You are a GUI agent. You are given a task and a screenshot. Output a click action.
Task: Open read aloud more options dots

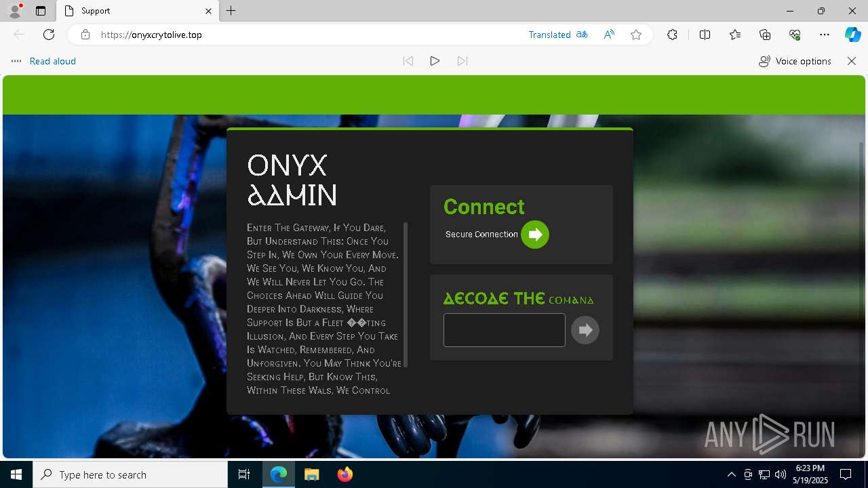click(16, 61)
